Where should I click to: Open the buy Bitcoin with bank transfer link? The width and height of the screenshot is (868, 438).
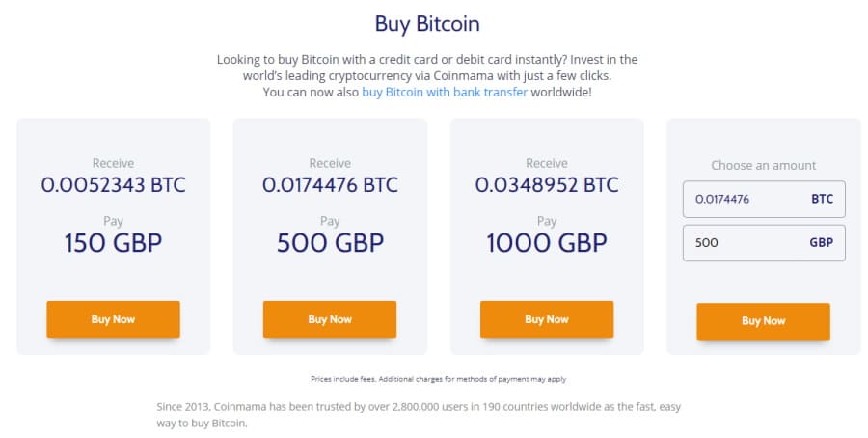445,92
